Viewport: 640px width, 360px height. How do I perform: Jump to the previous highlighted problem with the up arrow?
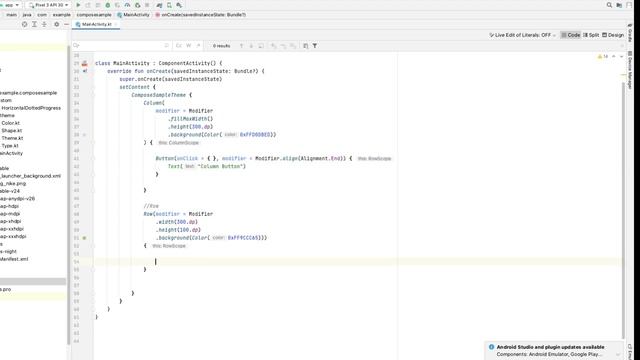(613, 56)
